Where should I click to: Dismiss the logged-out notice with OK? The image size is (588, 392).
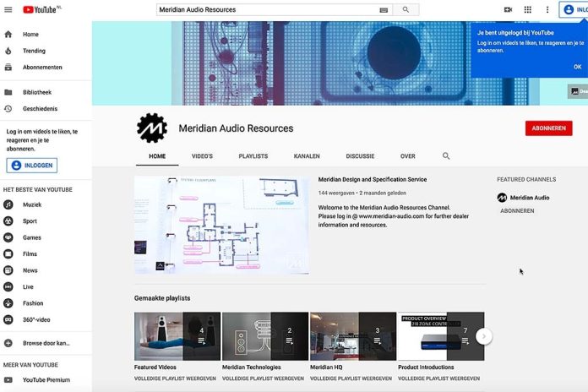click(x=578, y=67)
